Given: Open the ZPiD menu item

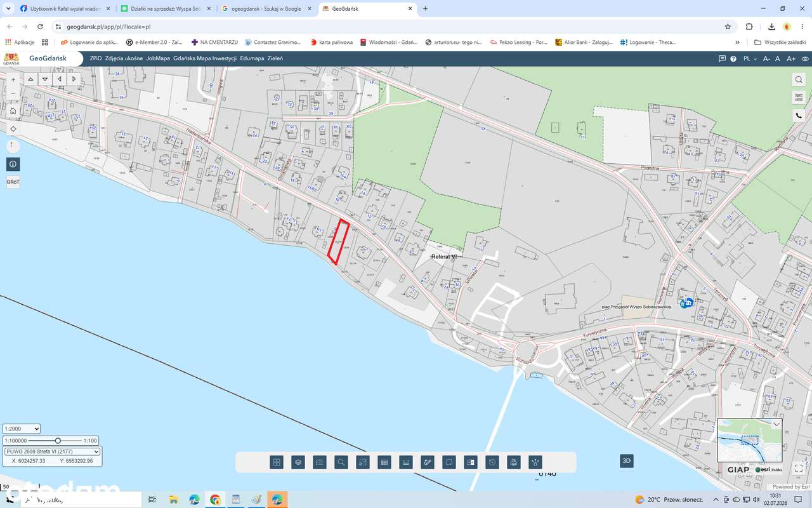Looking at the screenshot, I should [96, 58].
